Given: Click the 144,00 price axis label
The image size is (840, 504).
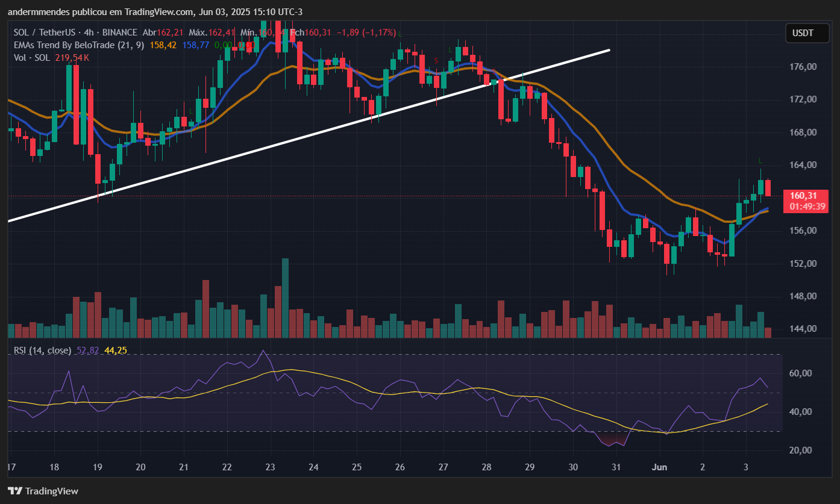Looking at the screenshot, I should tap(803, 329).
